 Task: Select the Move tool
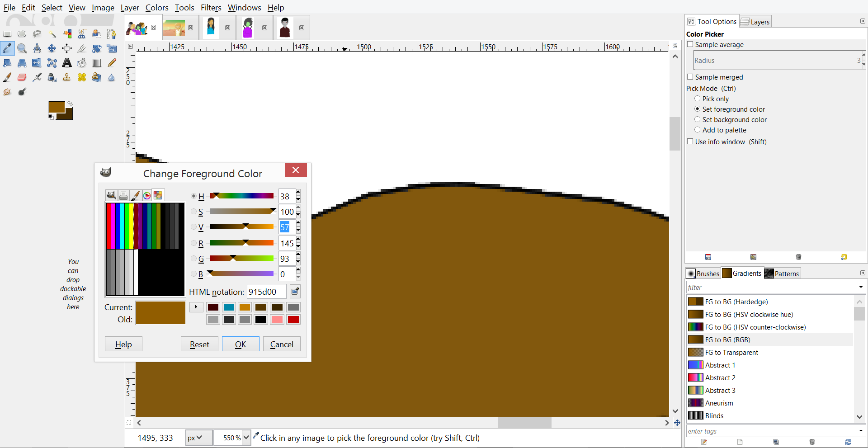(52, 48)
